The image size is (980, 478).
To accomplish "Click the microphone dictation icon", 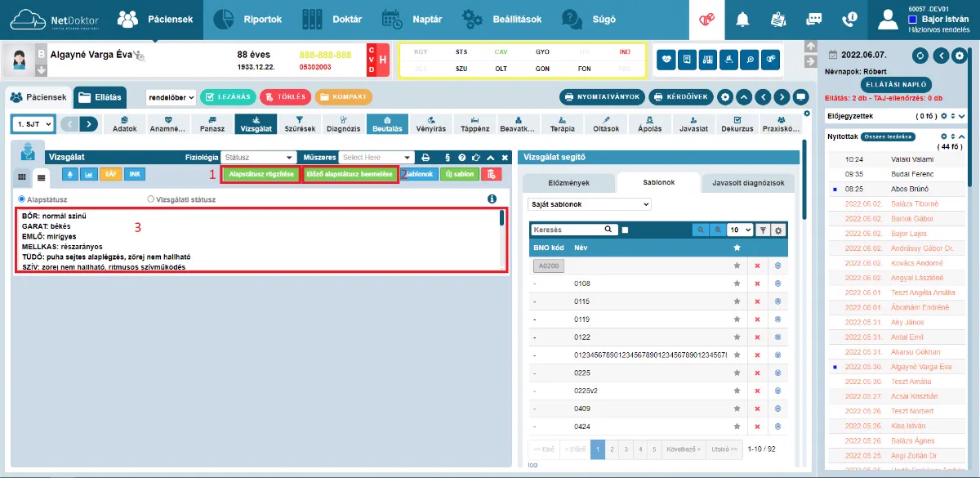I will click(x=70, y=175).
